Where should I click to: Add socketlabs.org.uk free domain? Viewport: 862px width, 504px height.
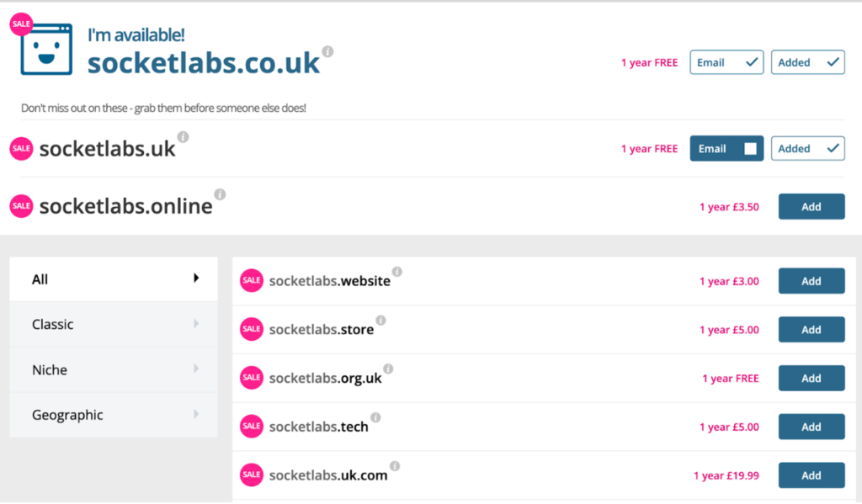coord(811,378)
